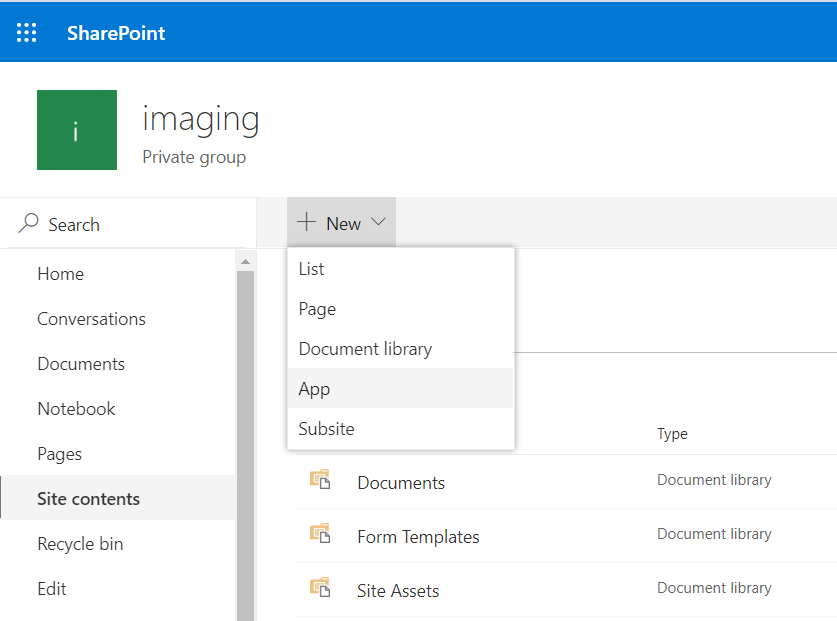This screenshot has width=837, height=621.
Task: Open the Form Templates library name
Action: (x=418, y=537)
